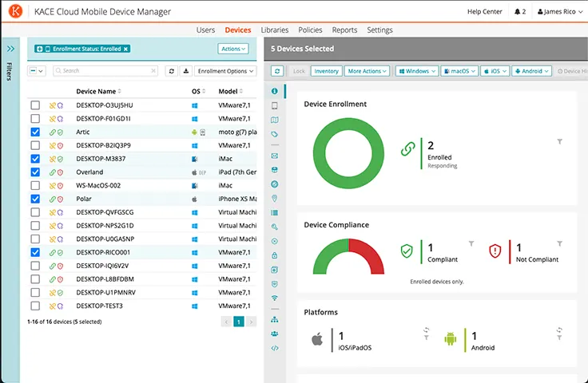Uncheck the Artic device checkbox
Screen dimensions: 588x383
click(35, 132)
